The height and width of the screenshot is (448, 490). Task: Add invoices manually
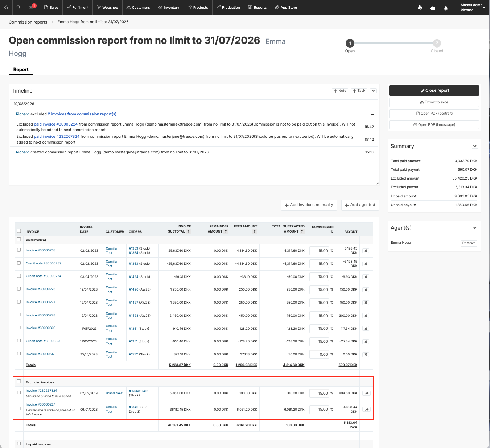tap(309, 205)
